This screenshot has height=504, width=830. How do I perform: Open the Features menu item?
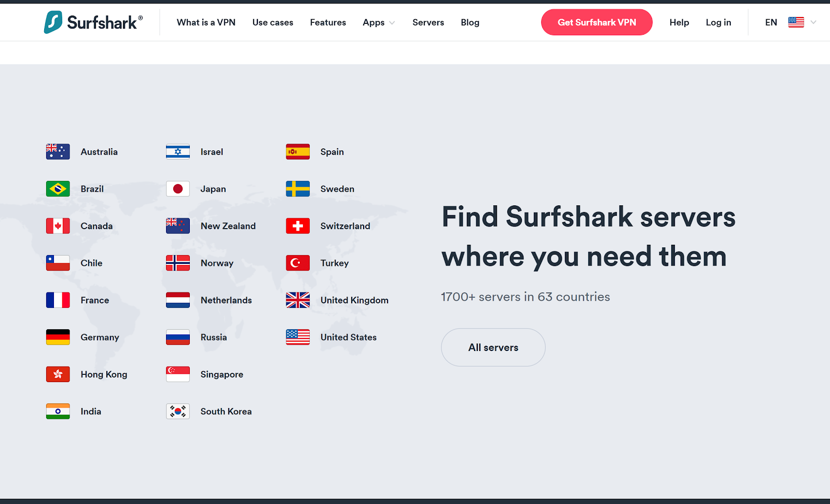coord(328,22)
